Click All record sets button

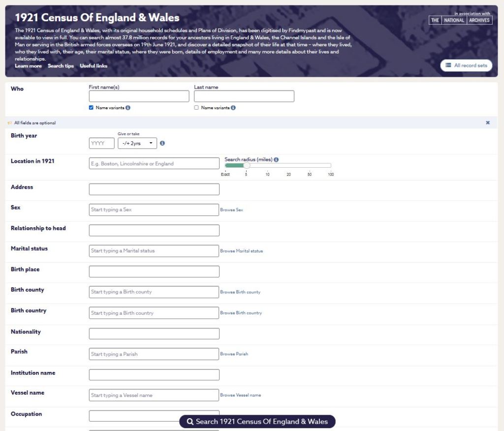pyautogui.click(x=466, y=65)
